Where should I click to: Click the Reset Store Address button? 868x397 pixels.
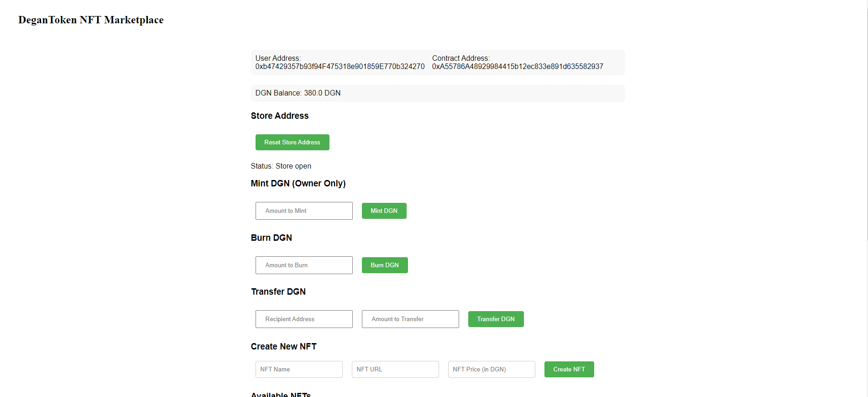tap(292, 142)
